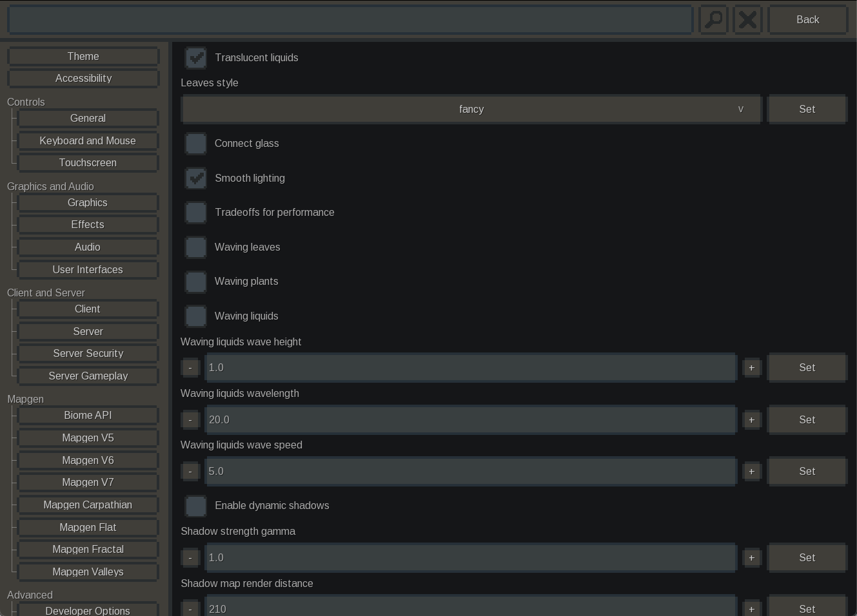Viewport: 857px width, 616px height.
Task: Click the Waving liquids wavelength value field
Action: (471, 420)
